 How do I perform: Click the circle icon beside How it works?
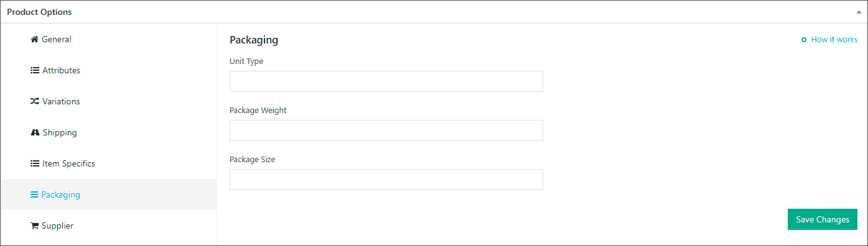804,40
